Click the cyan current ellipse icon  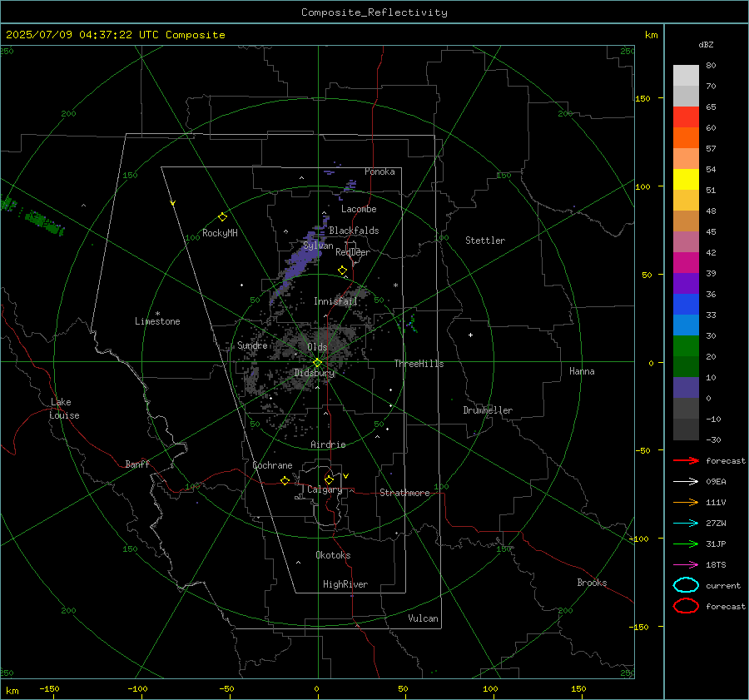[686, 585]
